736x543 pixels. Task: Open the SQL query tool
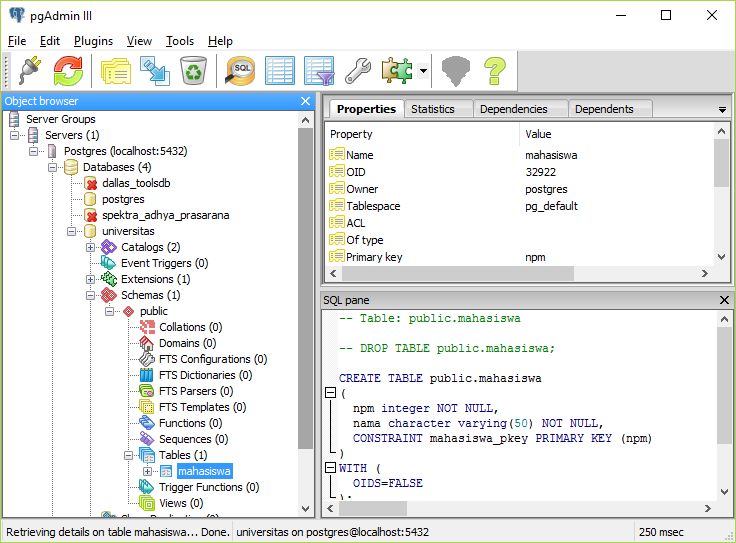click(240, 71)
